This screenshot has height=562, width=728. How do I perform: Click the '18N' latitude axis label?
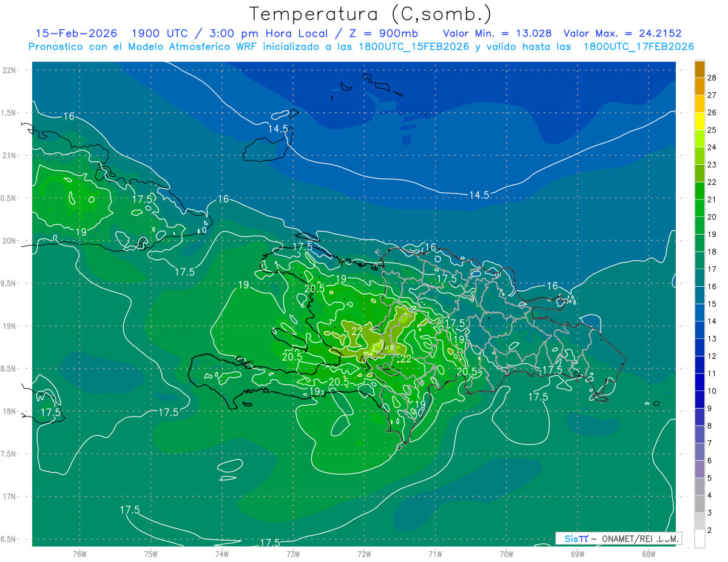click(10, 411)
